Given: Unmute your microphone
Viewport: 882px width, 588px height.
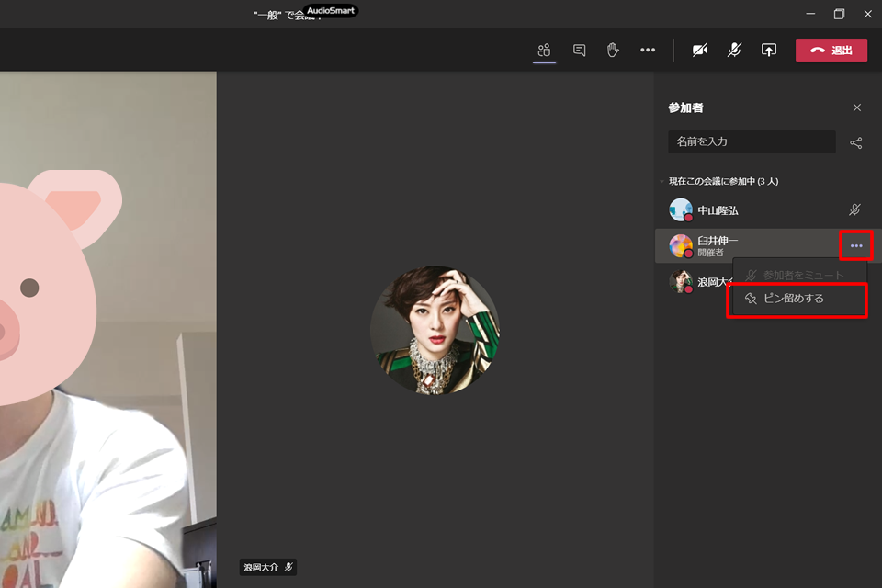Looking at the screenshot, I should click(734, 50).
